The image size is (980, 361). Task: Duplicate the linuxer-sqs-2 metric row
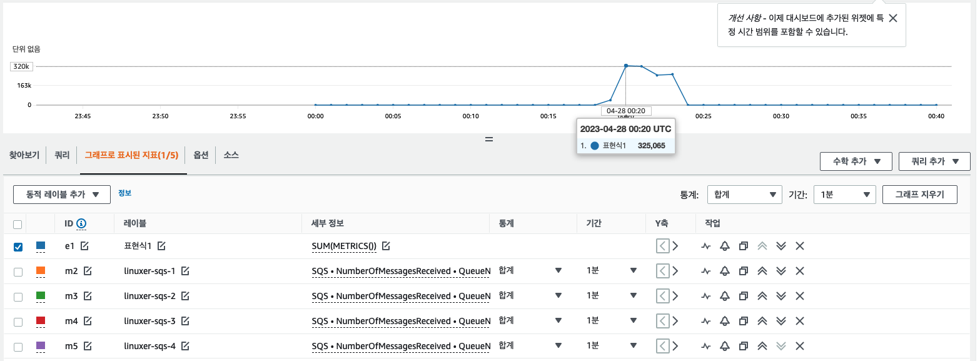tap(743, 297)
